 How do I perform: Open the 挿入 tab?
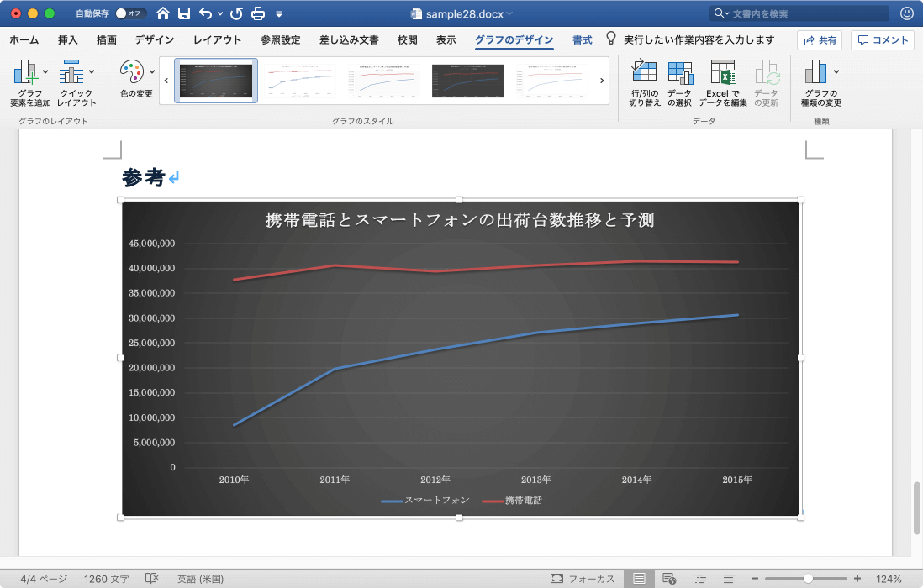68,40
